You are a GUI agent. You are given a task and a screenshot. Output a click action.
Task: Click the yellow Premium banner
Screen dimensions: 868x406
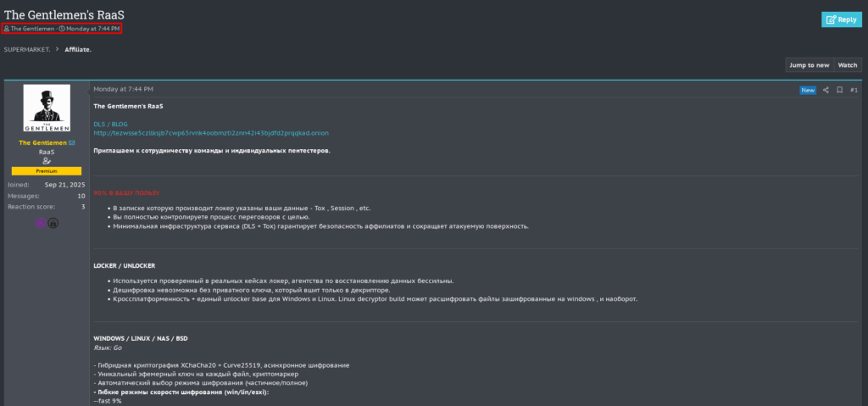point(47,171)
